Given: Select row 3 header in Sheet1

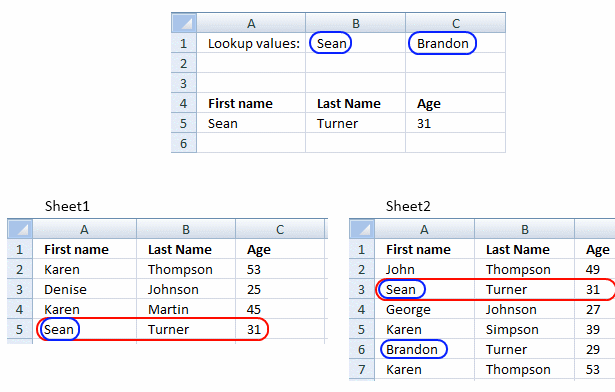Looking at the screenshot, I should coord(20,289).
